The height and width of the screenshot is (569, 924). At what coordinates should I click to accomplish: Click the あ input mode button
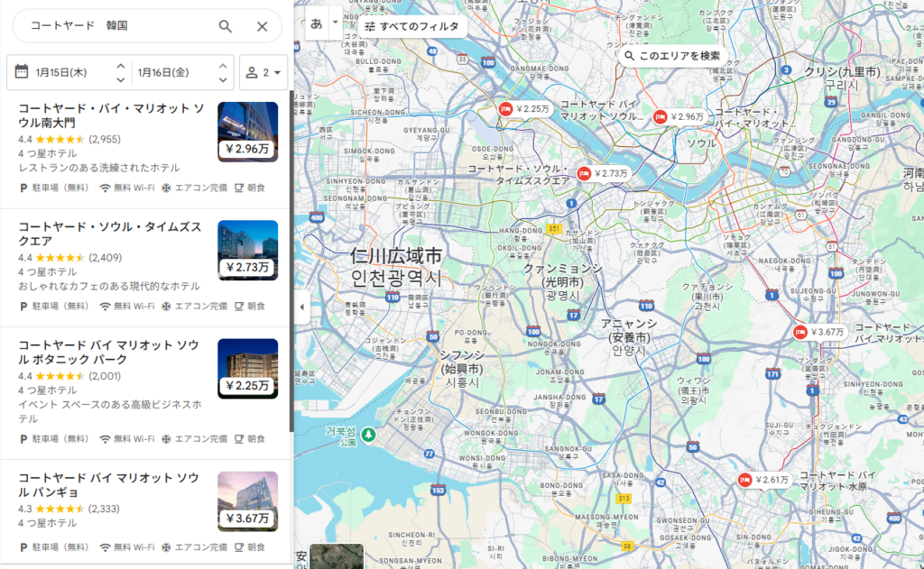tap(317, 23)
